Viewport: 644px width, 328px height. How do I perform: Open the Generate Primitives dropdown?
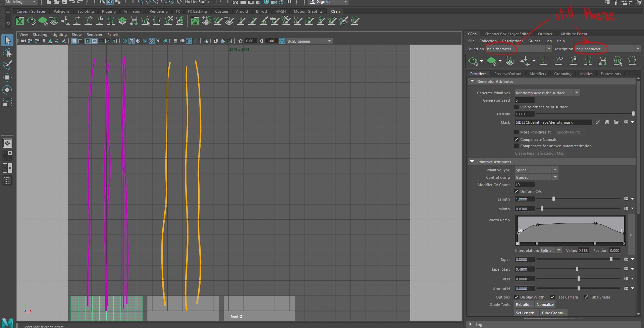pyautogui.click(x=576, y=93)
